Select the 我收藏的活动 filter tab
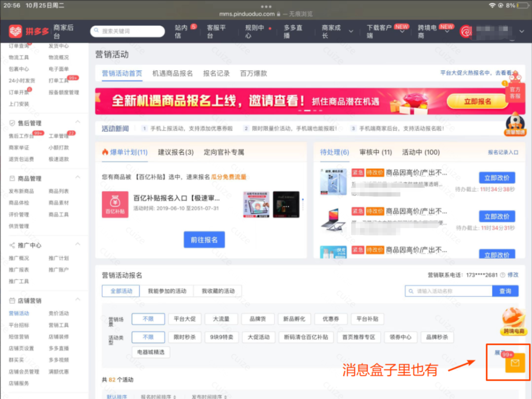This screenshot has height=399, width=532. click(218, 291)
